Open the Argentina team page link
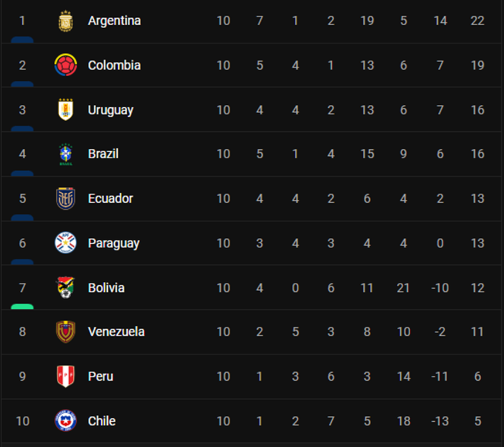This screenshot has width=504, height=447. click(114, 21)
